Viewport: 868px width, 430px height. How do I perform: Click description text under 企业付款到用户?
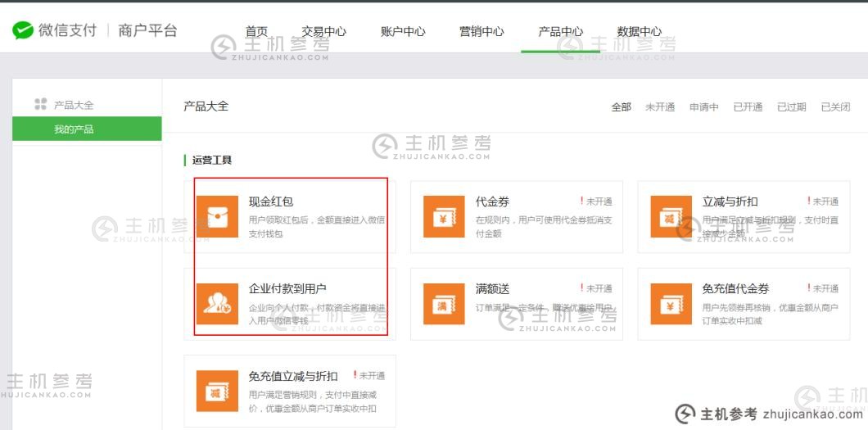(317, 314)
